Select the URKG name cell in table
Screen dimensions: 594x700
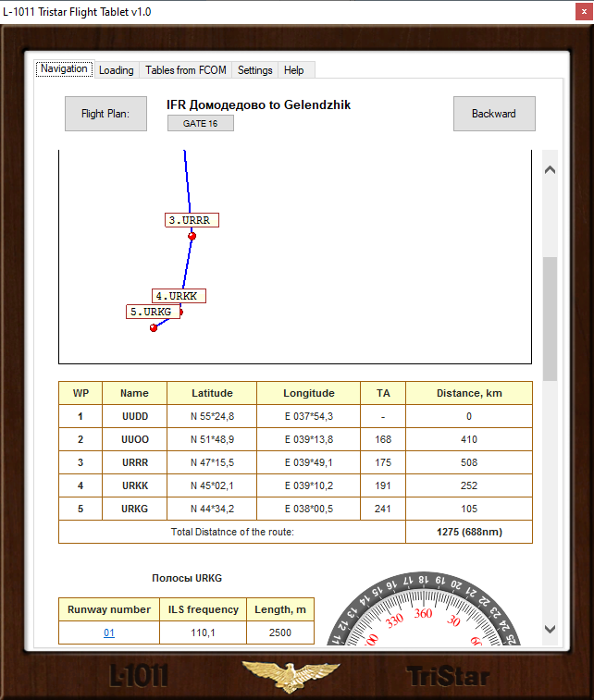[135, 509]
